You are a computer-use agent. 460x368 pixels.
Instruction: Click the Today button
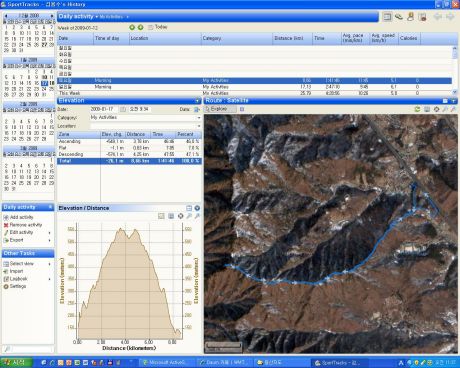tap(158, 27)
